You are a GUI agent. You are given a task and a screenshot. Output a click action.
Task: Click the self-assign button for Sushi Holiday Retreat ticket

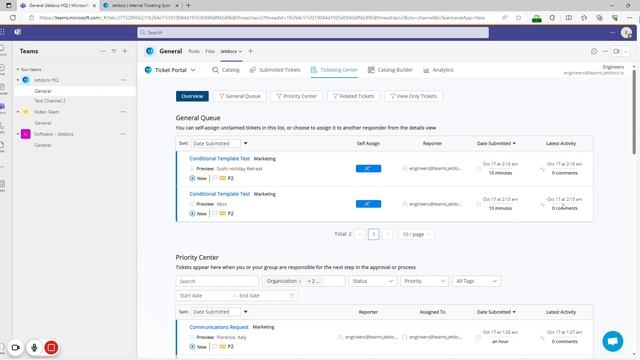coord(368,169)
